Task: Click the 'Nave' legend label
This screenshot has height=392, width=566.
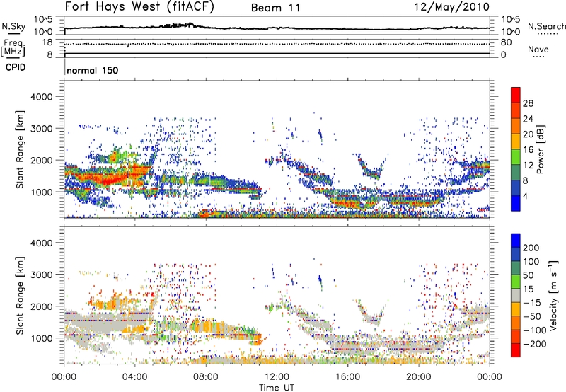Action: coord(538,50)
